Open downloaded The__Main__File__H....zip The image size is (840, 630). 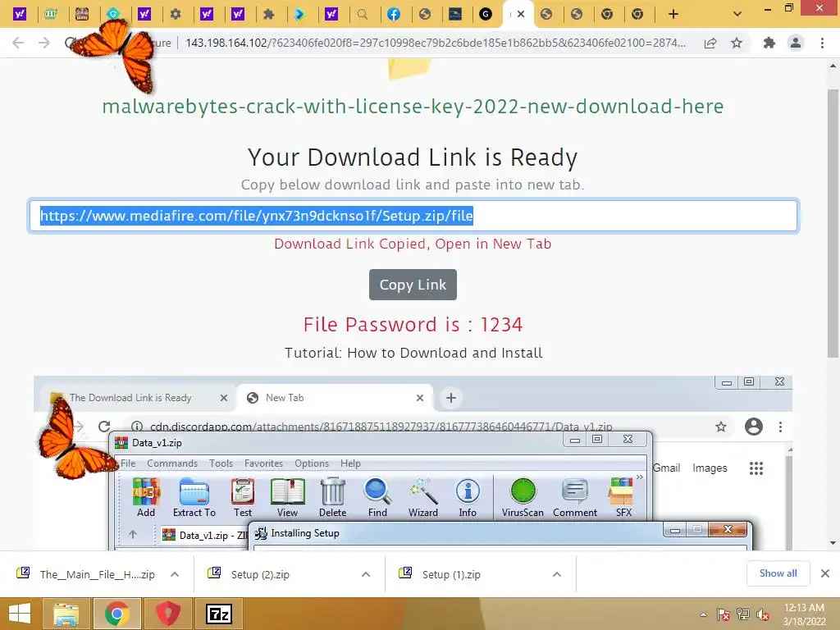[85, 574]
